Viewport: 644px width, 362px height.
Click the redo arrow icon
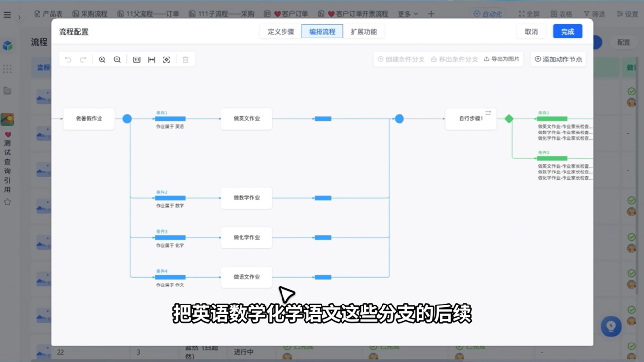coord(83,59)
